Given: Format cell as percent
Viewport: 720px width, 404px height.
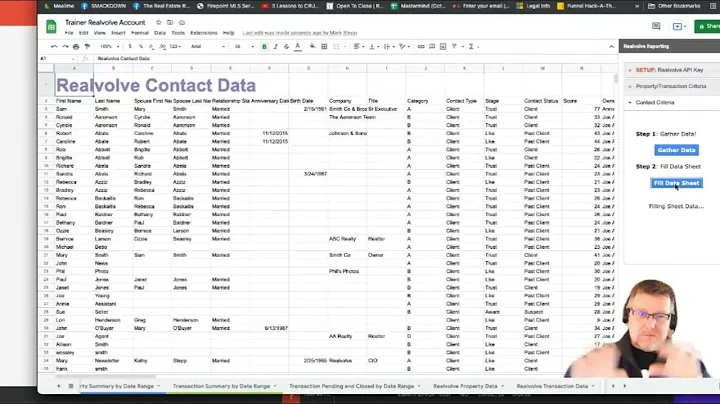Looking at the screenshot, I should [x=141, y=46].
